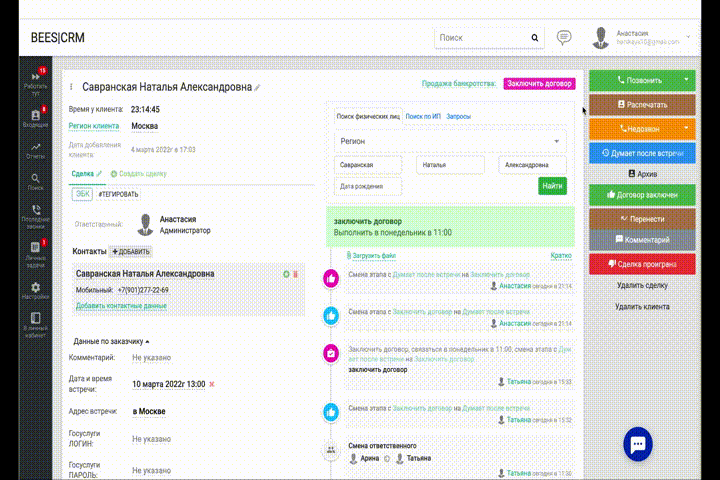Viewport: 720px width, 480px height.
Task: Open the 'Входящие' sidebar section
Action: pyautogui.click(x=35, y=118)
